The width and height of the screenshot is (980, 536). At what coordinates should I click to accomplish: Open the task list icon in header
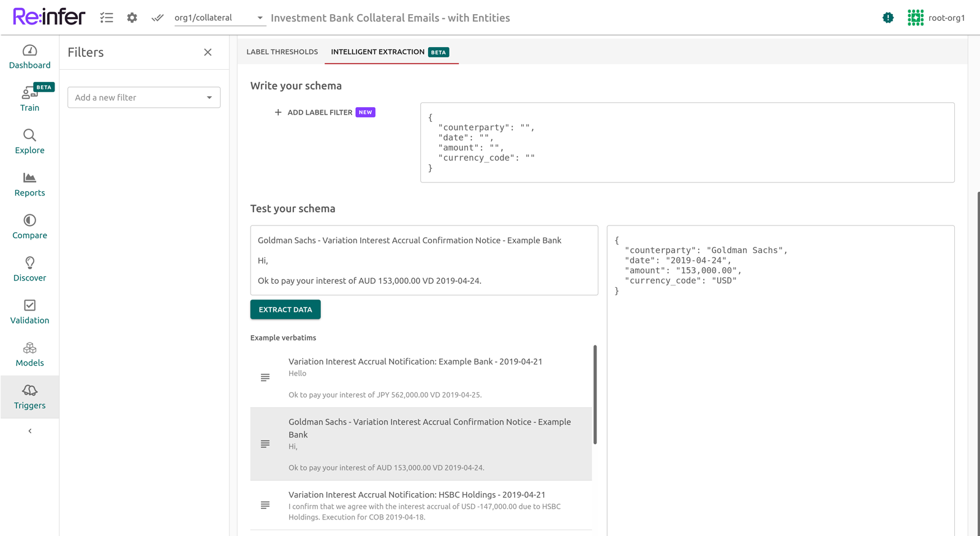tap(107, 18)
